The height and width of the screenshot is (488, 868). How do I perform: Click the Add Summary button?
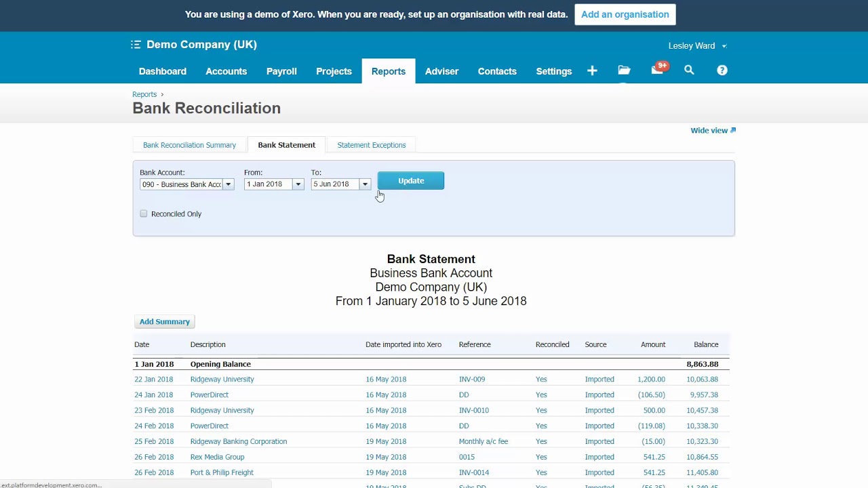click(165, 322)
